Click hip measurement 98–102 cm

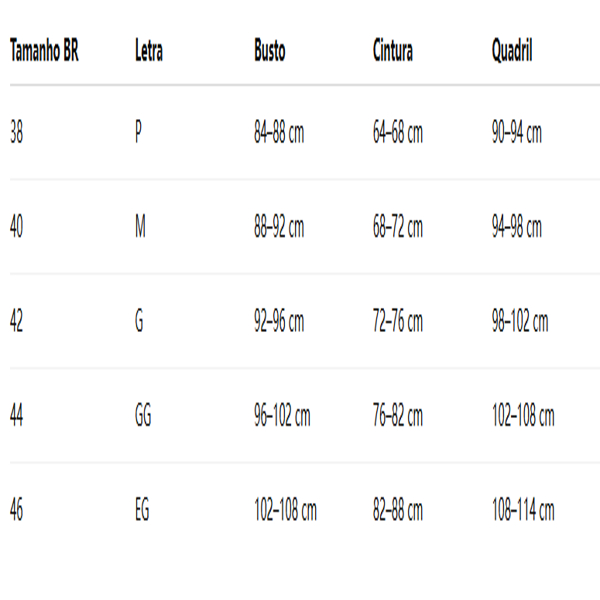(x=520, y=322)
